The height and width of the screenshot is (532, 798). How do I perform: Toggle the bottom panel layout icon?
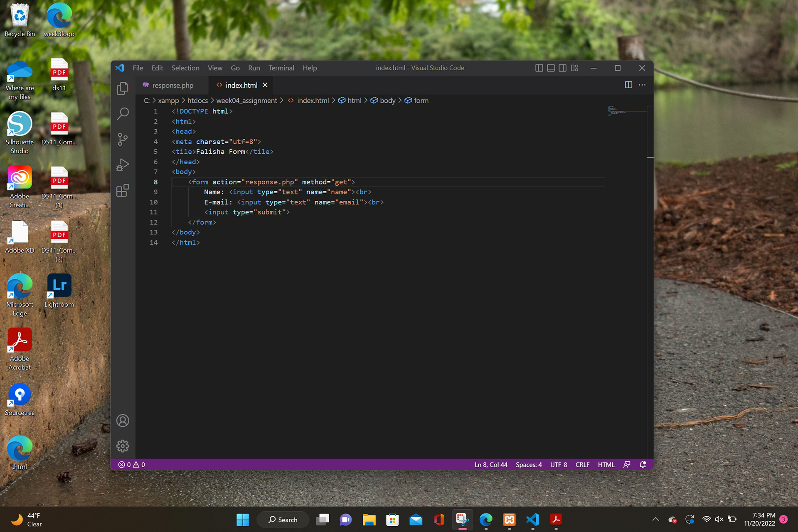(x=551, y=68)
